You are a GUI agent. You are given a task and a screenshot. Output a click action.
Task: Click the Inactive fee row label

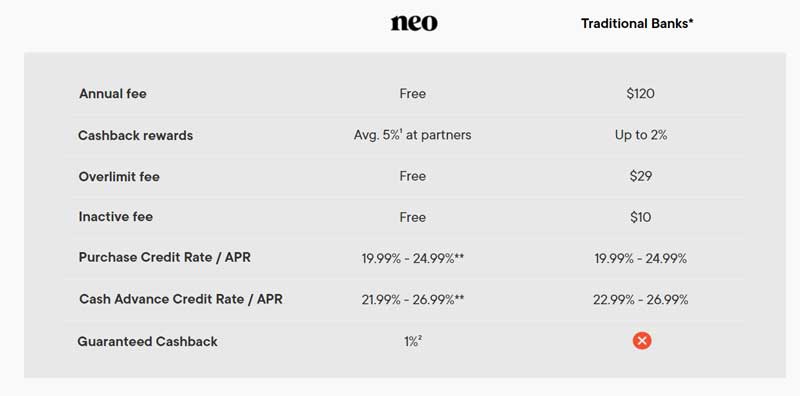pos(115,217)
